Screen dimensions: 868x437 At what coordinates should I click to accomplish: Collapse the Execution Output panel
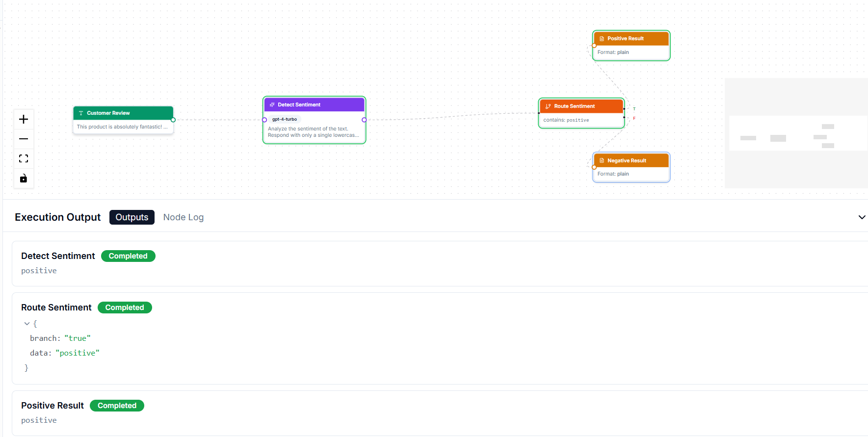tap(862, 217)
